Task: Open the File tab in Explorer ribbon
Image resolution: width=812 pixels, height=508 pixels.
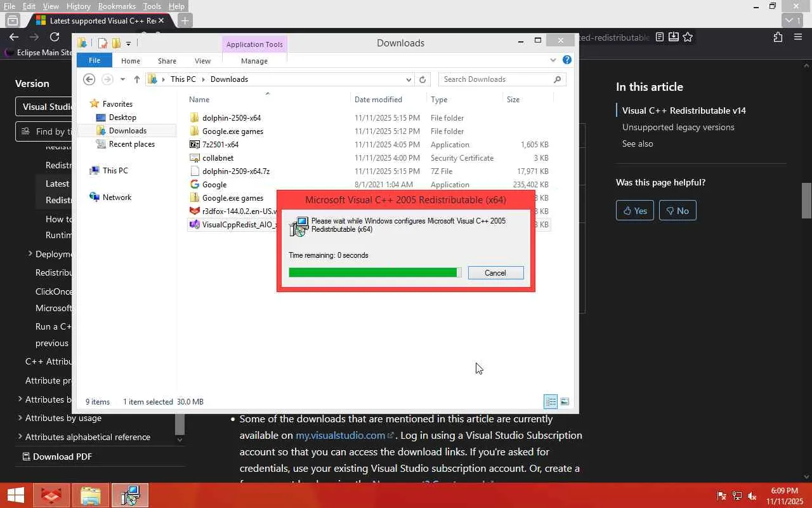Action: tap(95, 60)
